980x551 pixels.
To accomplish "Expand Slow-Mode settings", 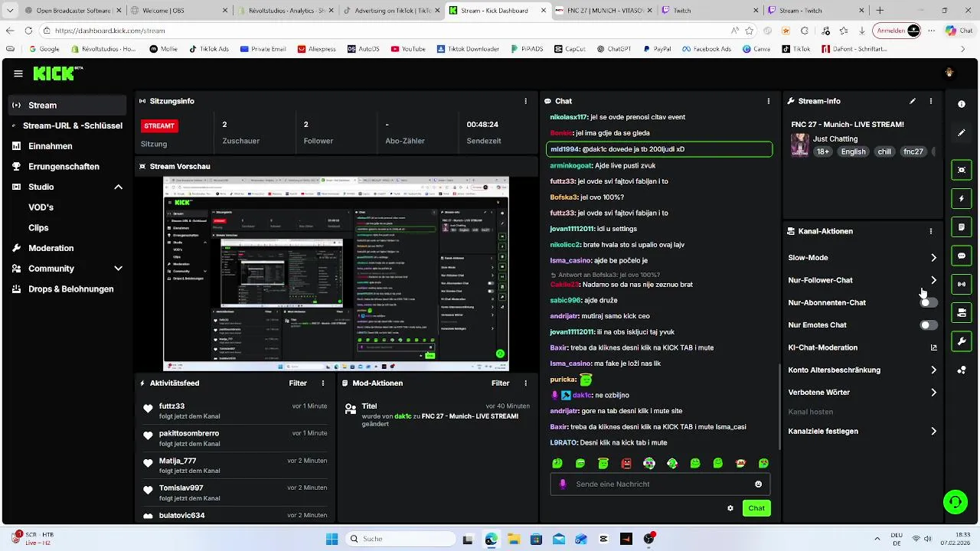I will click(933, 258).
